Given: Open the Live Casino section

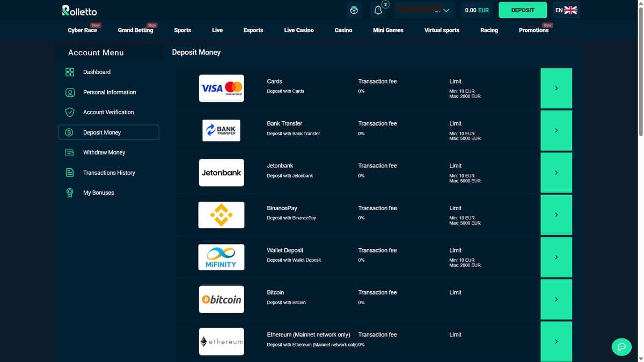Looking at the screenshot, I should pyautogui.click(x=299, y=30).
